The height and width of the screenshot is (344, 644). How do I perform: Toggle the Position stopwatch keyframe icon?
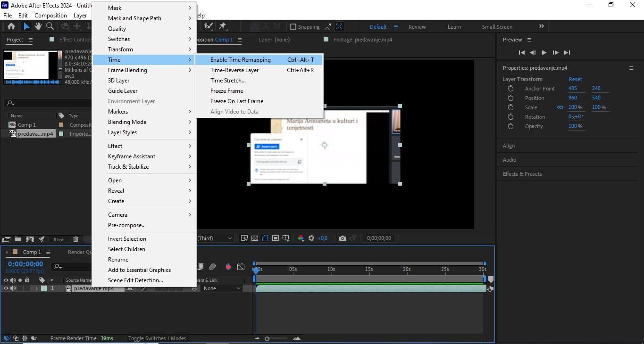(510, 98)
